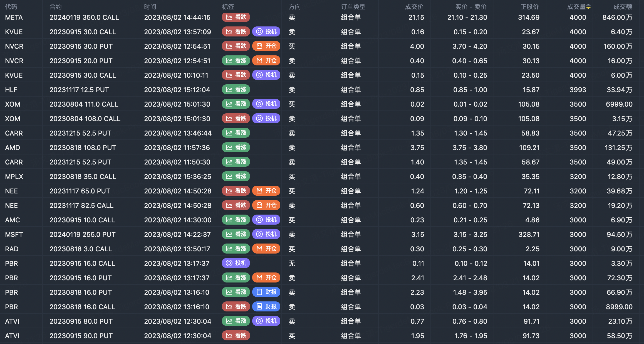Click bid-ask 21.10 - 21.30
The width and height of the screenshot is (644, 344).
(467, 17)
